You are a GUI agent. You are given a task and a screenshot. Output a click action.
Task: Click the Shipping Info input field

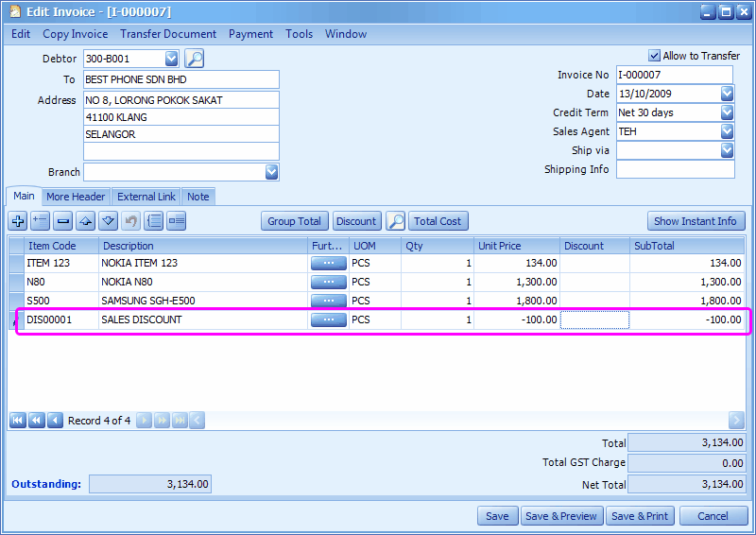point(675,169)
